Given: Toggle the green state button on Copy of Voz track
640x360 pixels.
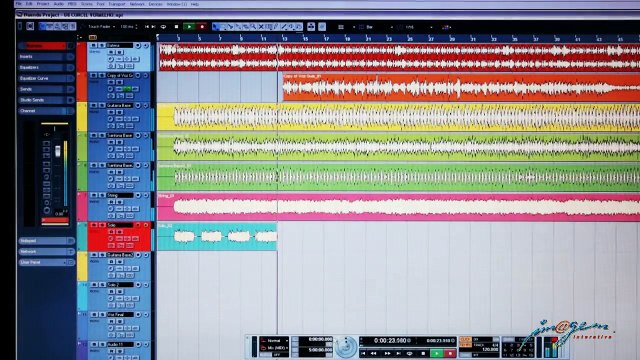Looking at the screenshot, I should pos(127,89).
